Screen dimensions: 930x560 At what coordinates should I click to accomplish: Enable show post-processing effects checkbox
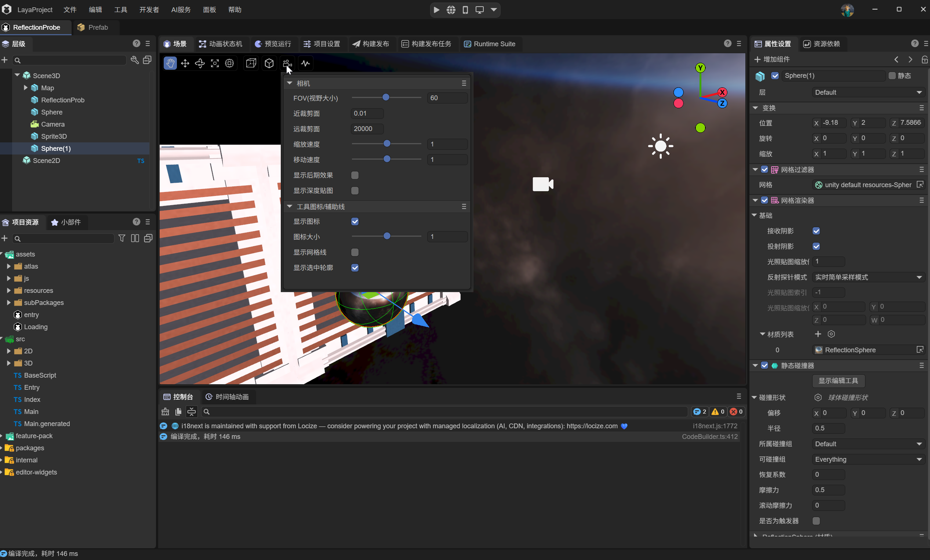(x=355, y=175)
